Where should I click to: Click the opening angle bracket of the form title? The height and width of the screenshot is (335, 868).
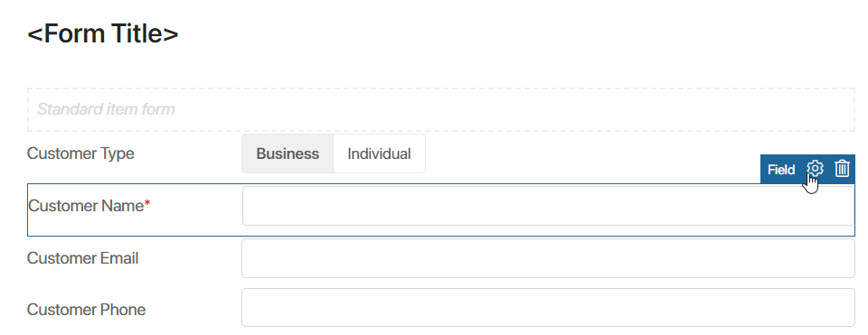[35, 34]
